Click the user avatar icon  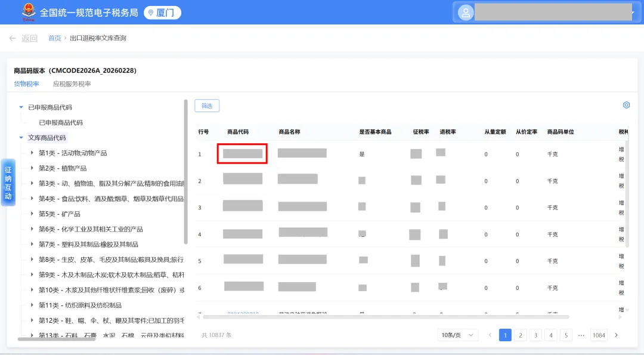(465, 13)
